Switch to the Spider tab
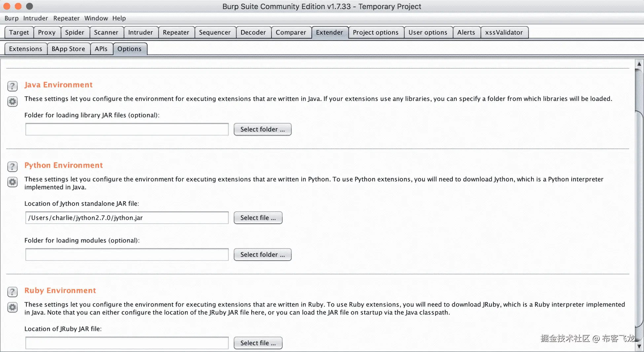The image size is (644, 352). point(75,32)
